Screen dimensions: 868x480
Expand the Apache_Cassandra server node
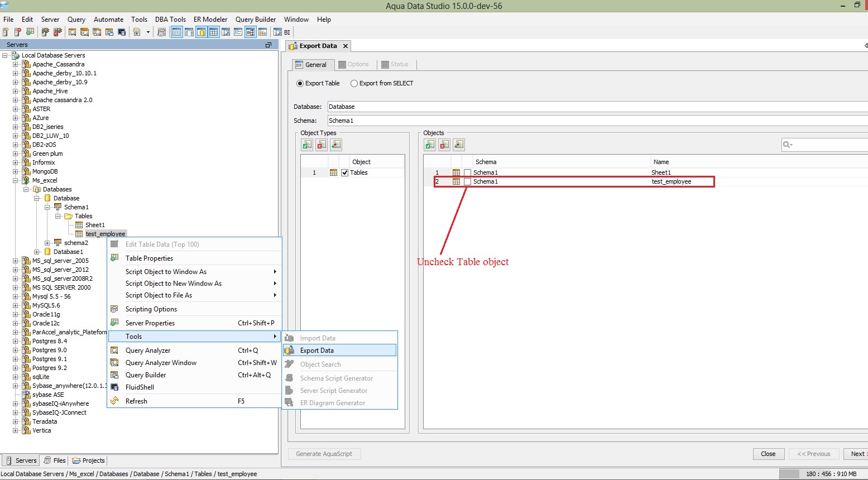click(16, 64)
